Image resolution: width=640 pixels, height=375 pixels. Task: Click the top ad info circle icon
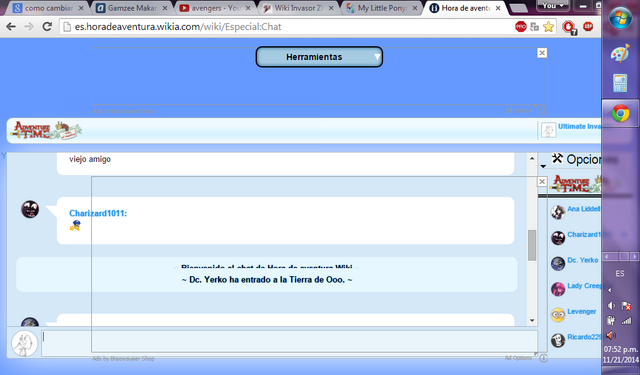pyautogui.click(x=543, y=111)
